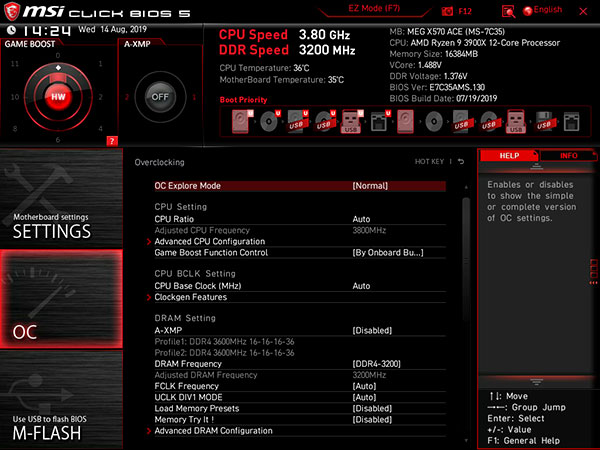Open Memory Try It ! option

pos(300,419)
